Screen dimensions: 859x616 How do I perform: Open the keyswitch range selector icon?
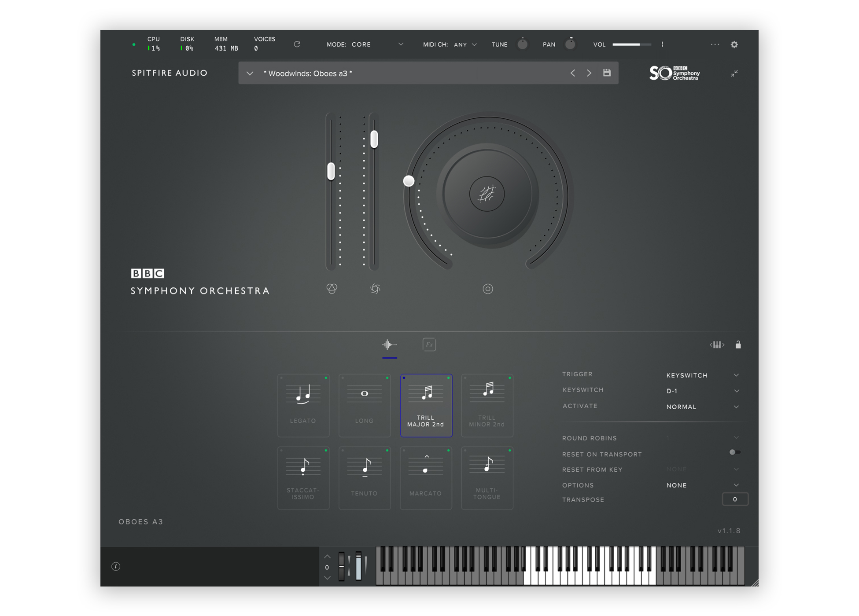click(717, 345)
